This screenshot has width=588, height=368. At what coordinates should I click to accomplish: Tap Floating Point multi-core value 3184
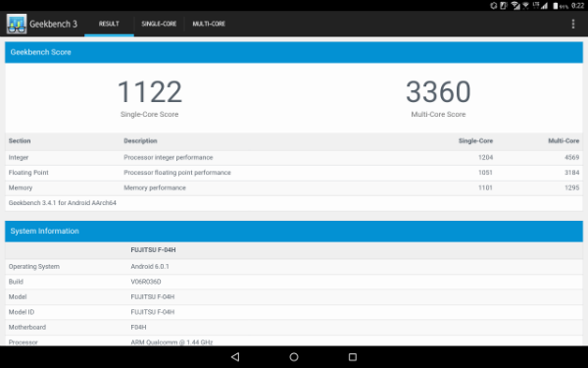572,173
